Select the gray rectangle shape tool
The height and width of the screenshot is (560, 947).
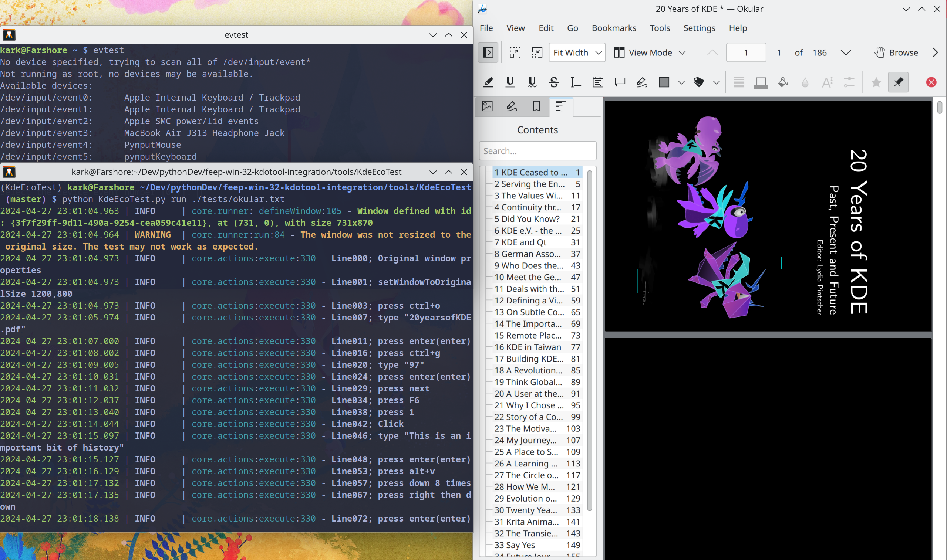[x=664, y=82]
